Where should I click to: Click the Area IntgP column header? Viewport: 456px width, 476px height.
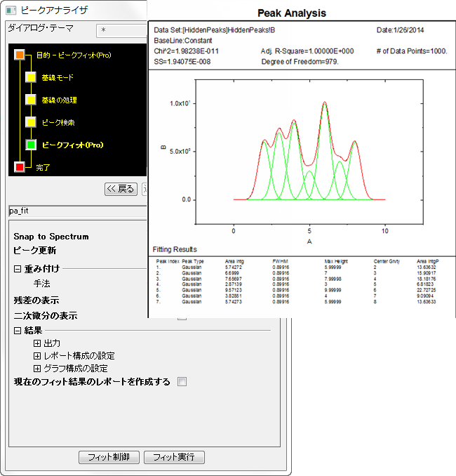coord(428,261)
